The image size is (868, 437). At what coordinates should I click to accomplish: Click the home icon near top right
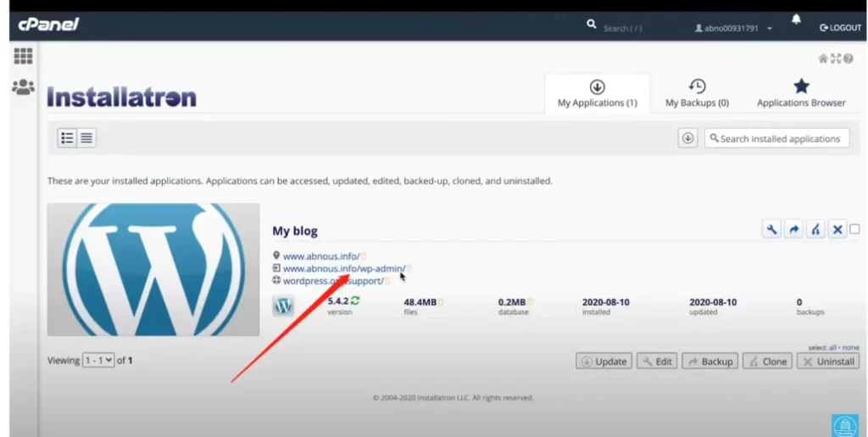823,59
